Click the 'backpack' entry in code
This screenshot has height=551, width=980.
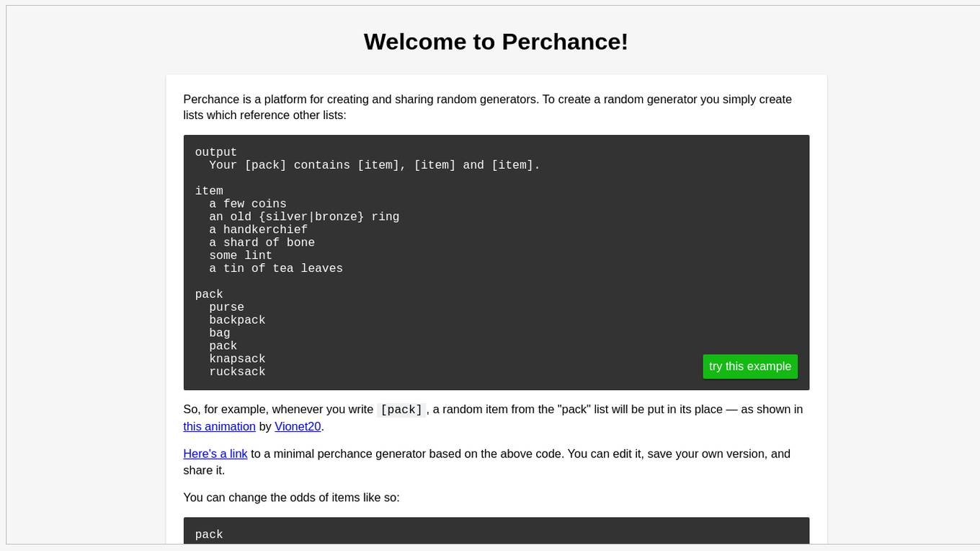pos(237,320)
